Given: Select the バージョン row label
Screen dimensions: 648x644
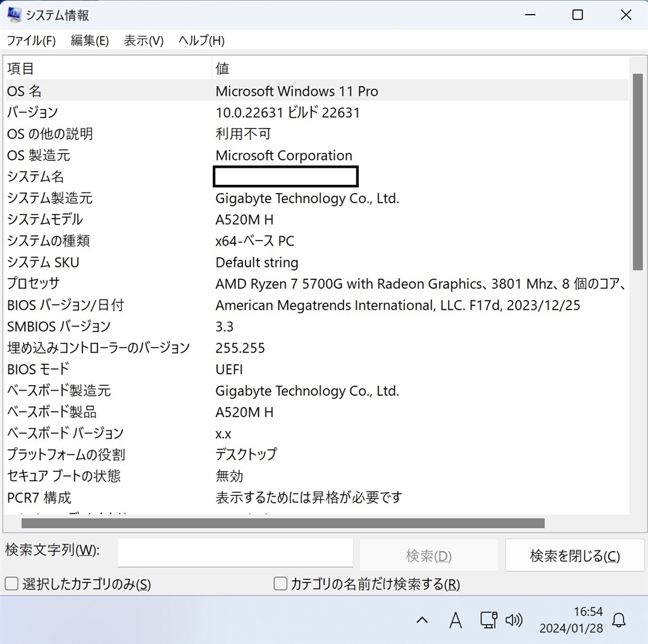Looking at the screenshot, I should point(33,113).
